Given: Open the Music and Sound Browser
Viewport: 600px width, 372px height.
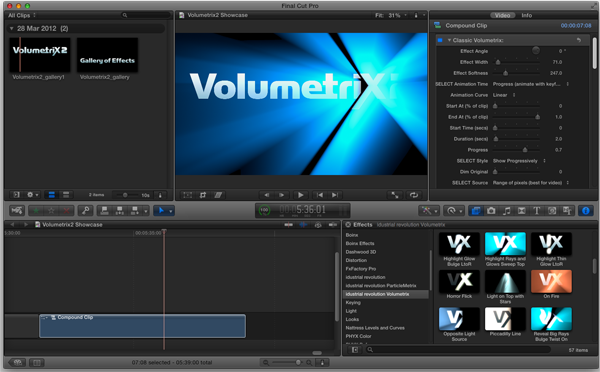Looking at the screenshot, I should click(507, 210).
